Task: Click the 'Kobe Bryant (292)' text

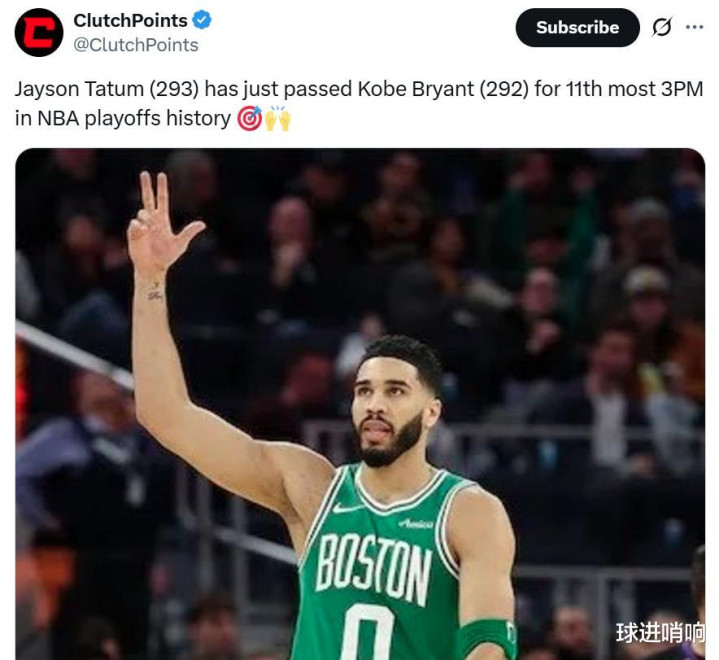Action: pos(443,89)
